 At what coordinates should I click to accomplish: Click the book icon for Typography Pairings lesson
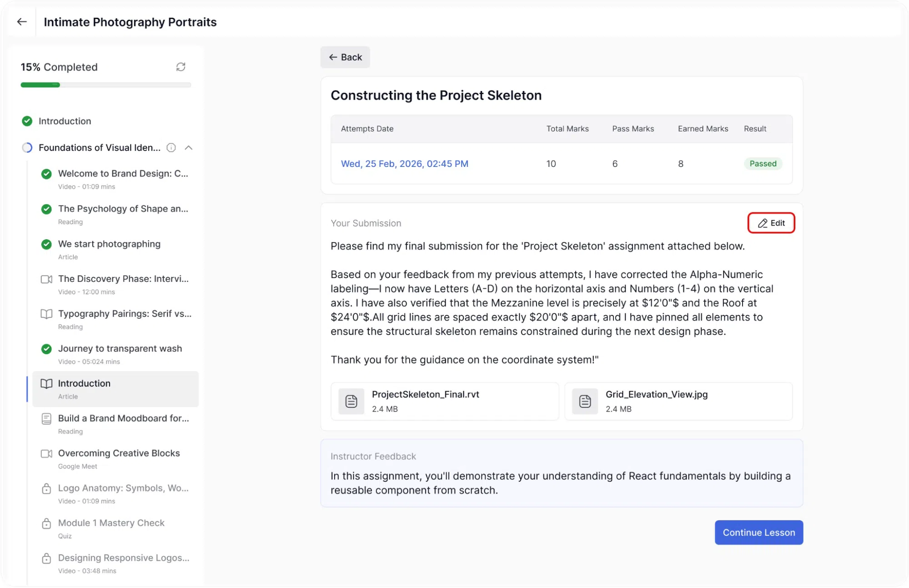(46, 314)
